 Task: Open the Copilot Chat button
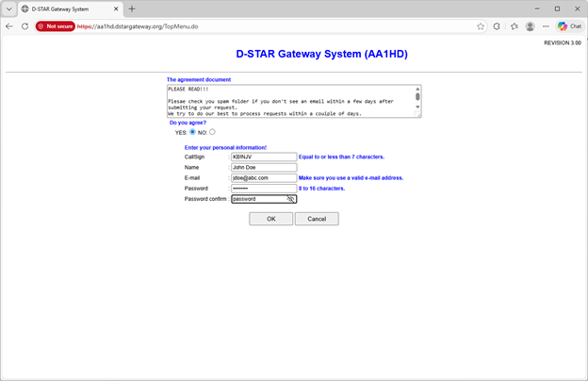[x=569, y=26]
